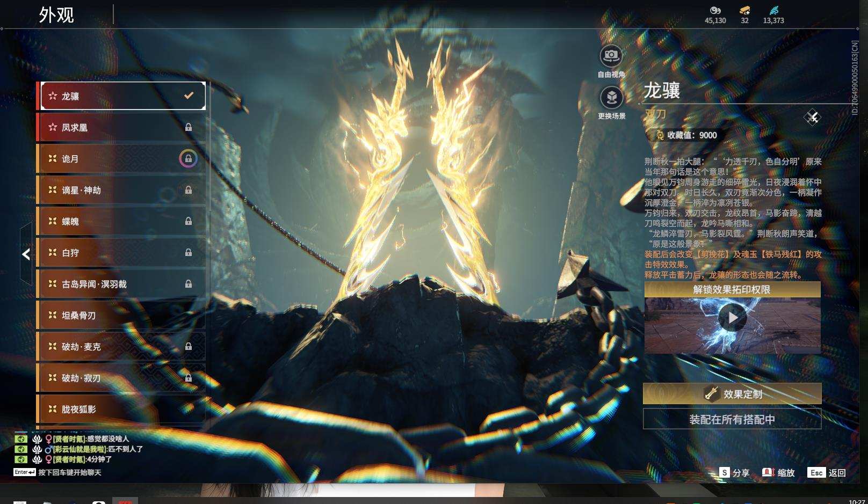Collapse the skin list with left arrow
The image size is (868, 504).
coord(26,254)
